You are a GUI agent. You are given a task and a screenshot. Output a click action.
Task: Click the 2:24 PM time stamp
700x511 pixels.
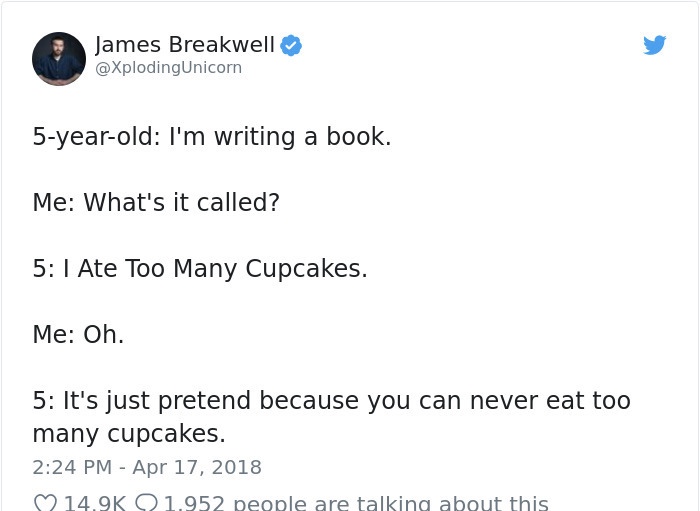(72, 467)
